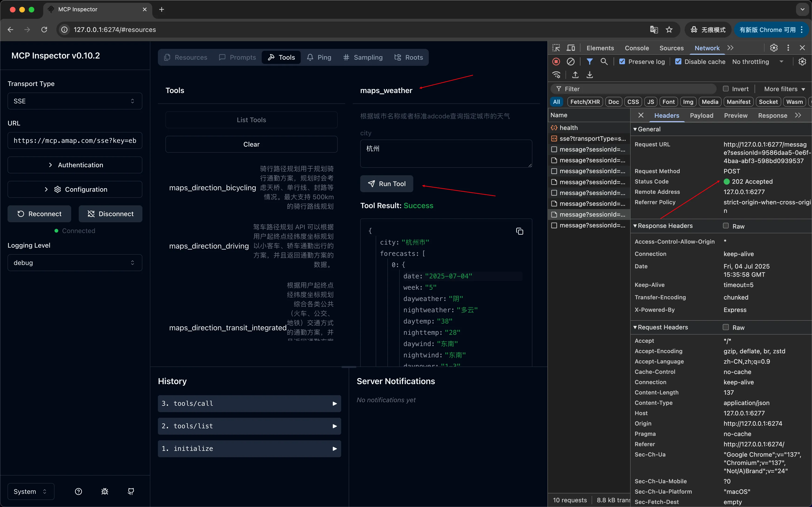Switch to the Prompts tab
This screenshot has width=812, height=507.
(x=237, y=57)
